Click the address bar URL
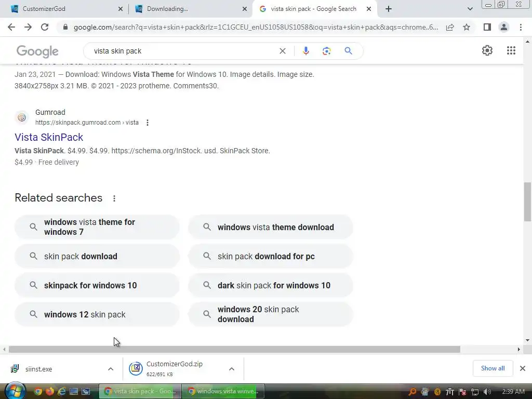This screenshot has height=399, width=532. (256, 27)
